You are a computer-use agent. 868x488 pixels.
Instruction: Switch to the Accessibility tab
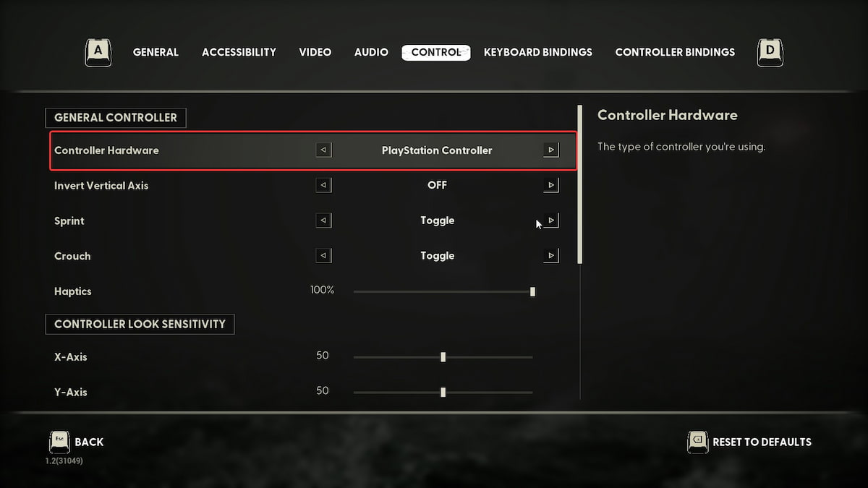239,52
